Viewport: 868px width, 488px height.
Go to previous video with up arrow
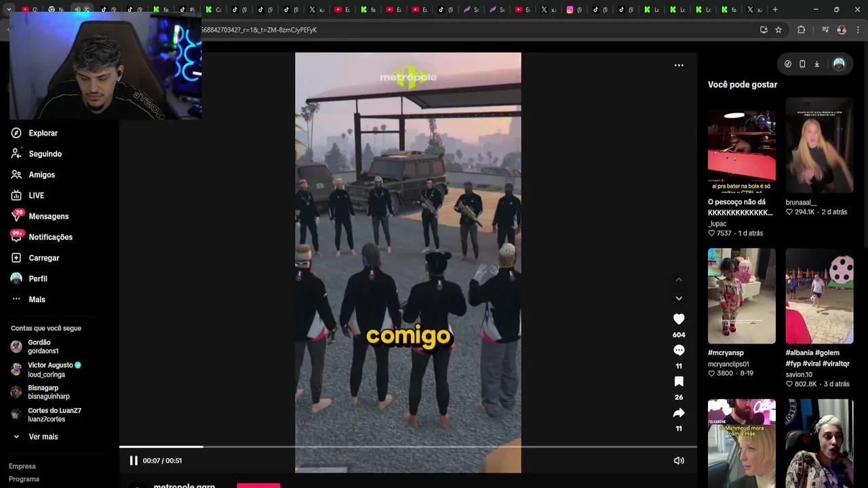pyautogui.click(x=679, y=279)
